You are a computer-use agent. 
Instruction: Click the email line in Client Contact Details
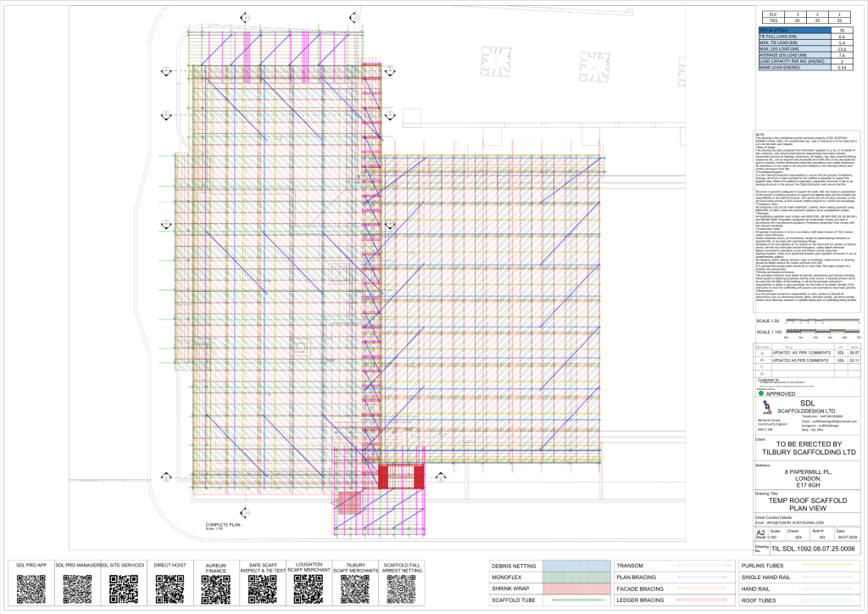click(x=789, y=522)
